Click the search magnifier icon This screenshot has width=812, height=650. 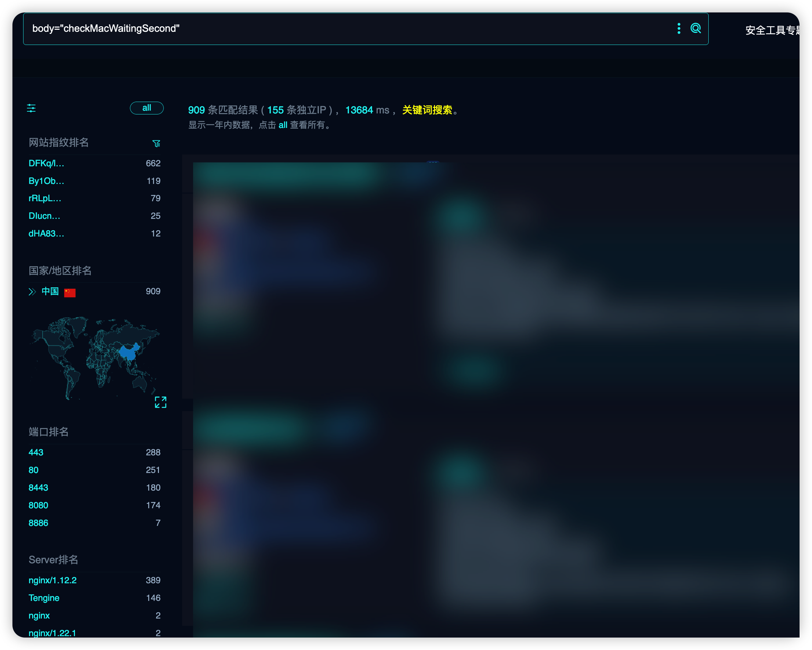[x=695, y=28]
